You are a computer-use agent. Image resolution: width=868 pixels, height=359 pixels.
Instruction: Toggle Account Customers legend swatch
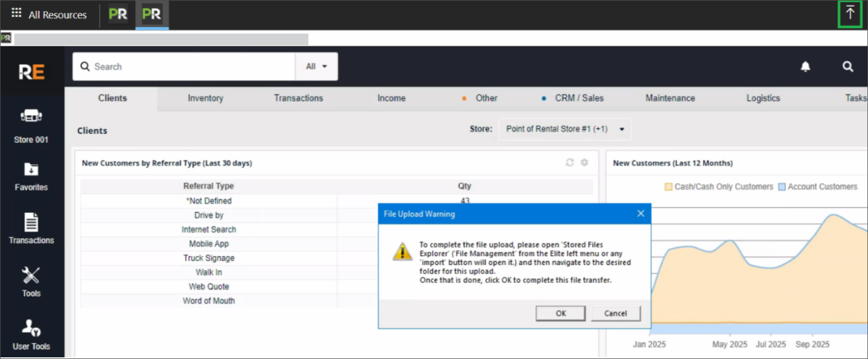point(782,187)
